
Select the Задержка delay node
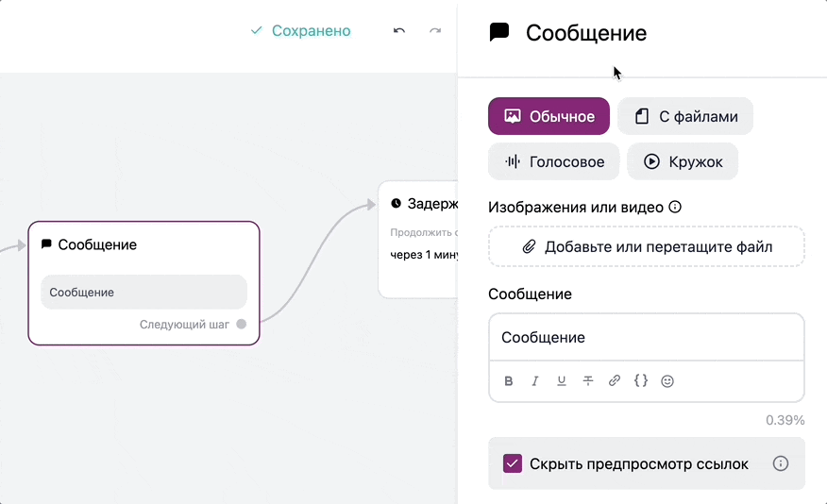(x=418, y=240)
